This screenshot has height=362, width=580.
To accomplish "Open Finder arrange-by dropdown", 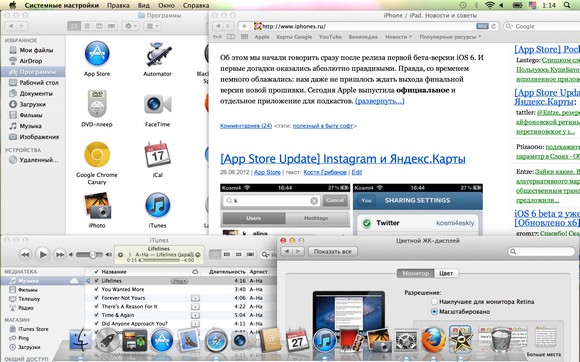I will click(152, 26).
